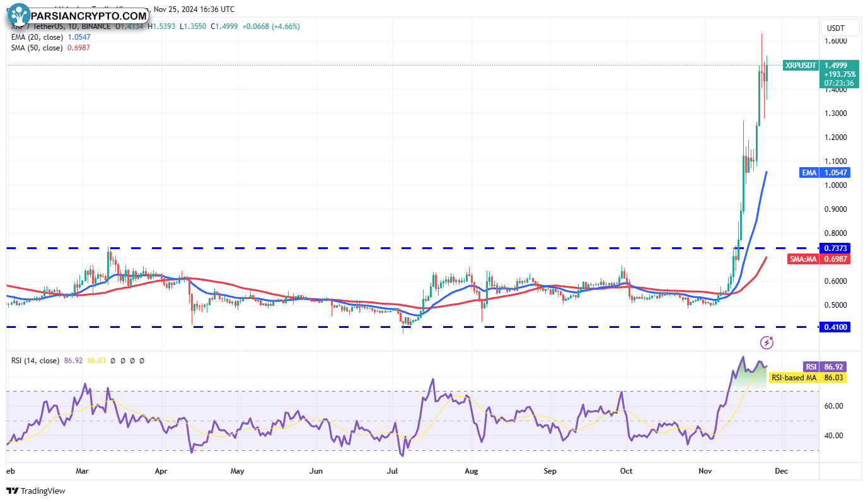This screenshot has height=502, width=868.
Task: Click the Mar date on time axis
Action: 83,470
